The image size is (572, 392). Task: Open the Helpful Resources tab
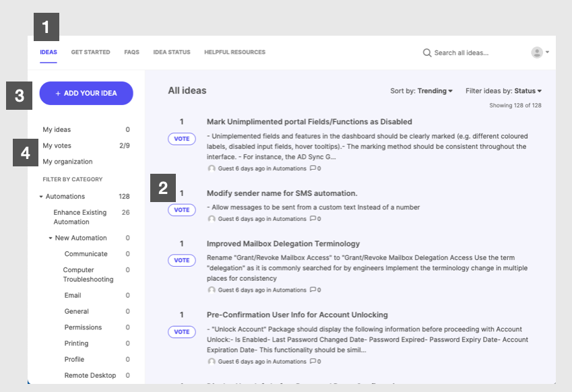(235, 52)
